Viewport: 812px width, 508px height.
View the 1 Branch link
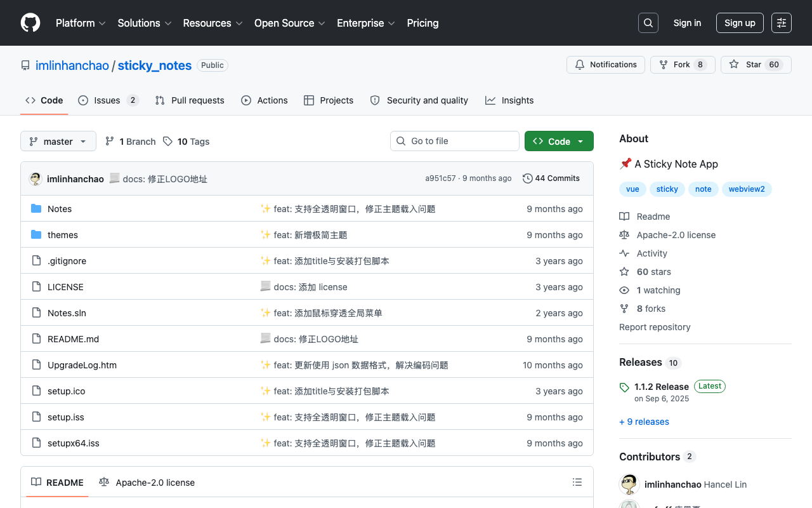tap(131, 142)
